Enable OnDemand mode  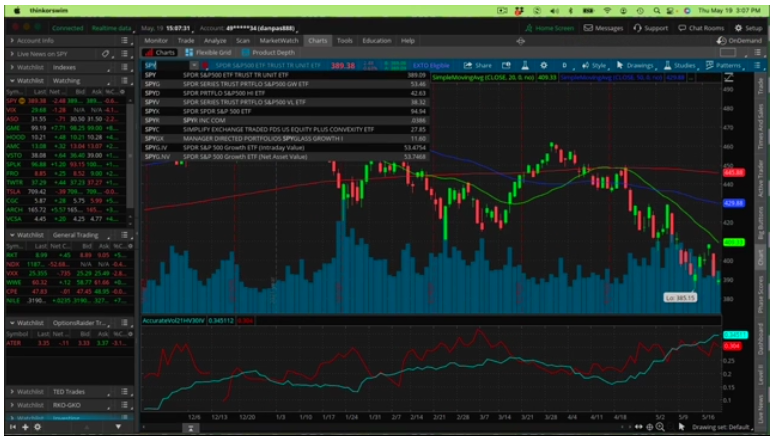tap(739, 41)
